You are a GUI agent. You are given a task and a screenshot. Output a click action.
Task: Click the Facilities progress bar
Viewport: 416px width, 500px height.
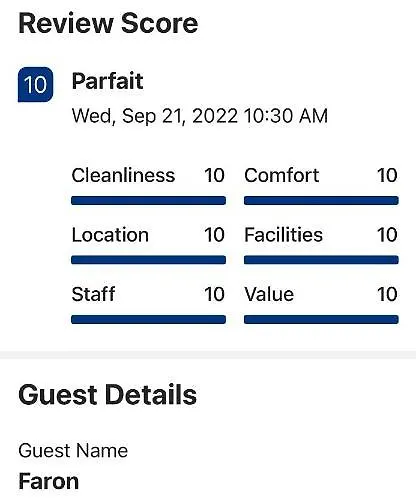(x=321, y=260)
